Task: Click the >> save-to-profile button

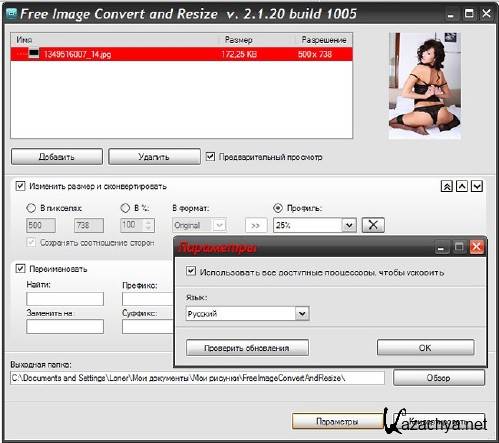Action: [256, 226]
